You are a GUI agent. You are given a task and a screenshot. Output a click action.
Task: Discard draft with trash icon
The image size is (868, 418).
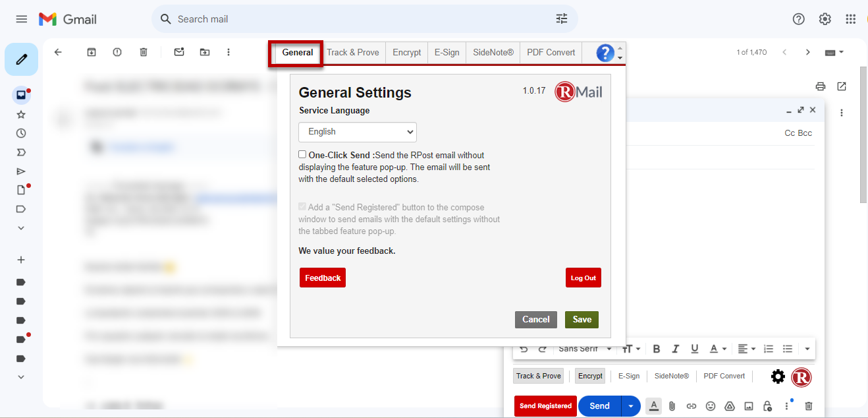(809, 406)
